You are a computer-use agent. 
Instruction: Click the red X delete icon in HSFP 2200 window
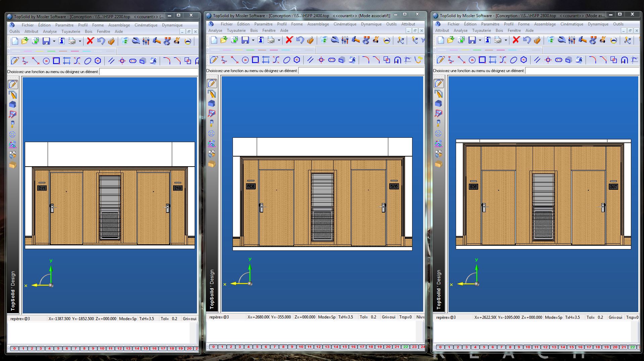tap(90, 41)
